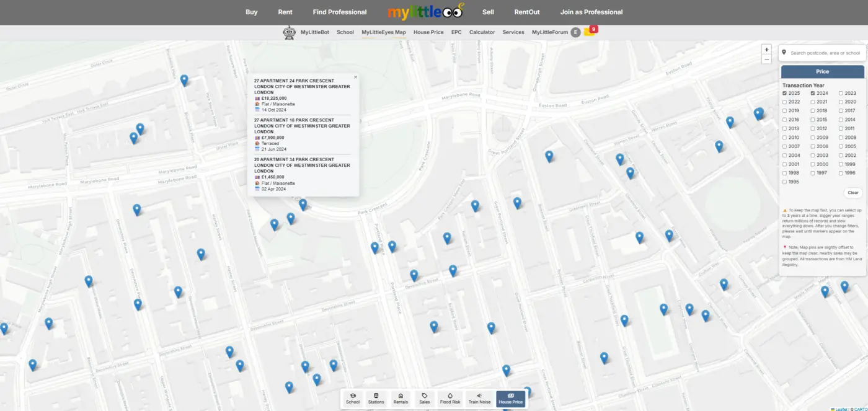Open the MyLittleBot robot icon

[289, 33]
